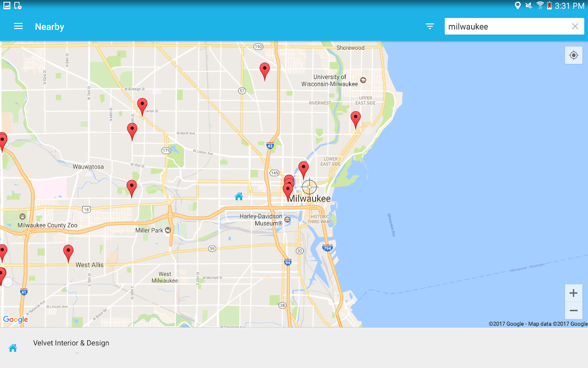Tap the highway 59 shield
This screenshot has width=588, height=368.
click(x=212, y=248)
